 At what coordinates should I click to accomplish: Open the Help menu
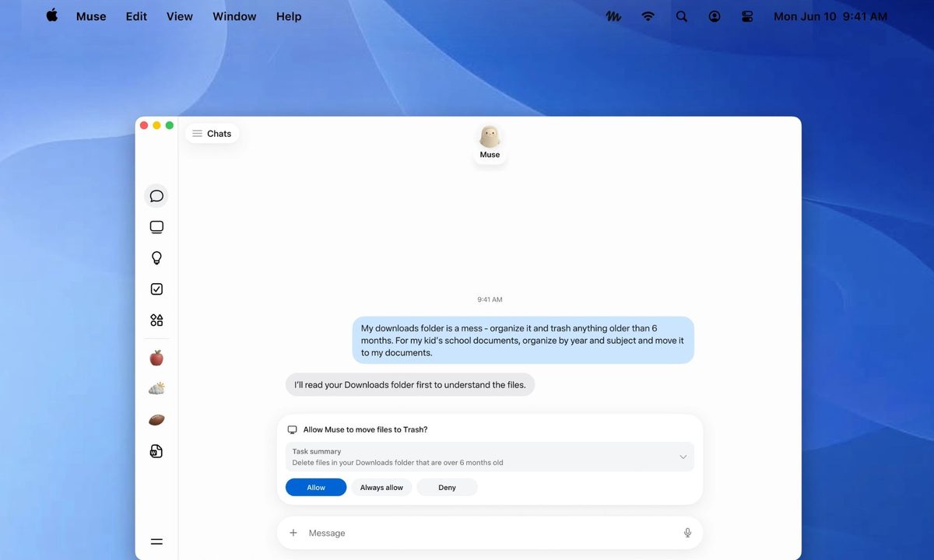[x=289, y=16]
